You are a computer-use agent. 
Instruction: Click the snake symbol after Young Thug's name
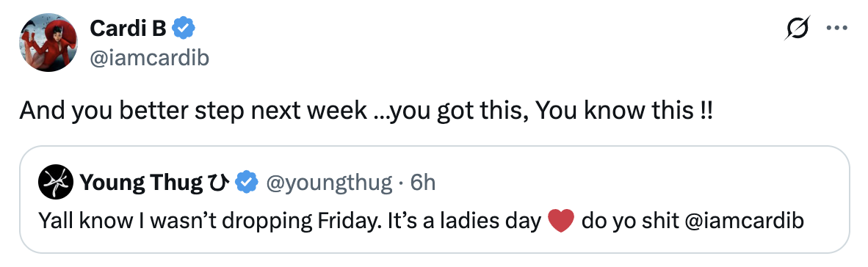218,183
